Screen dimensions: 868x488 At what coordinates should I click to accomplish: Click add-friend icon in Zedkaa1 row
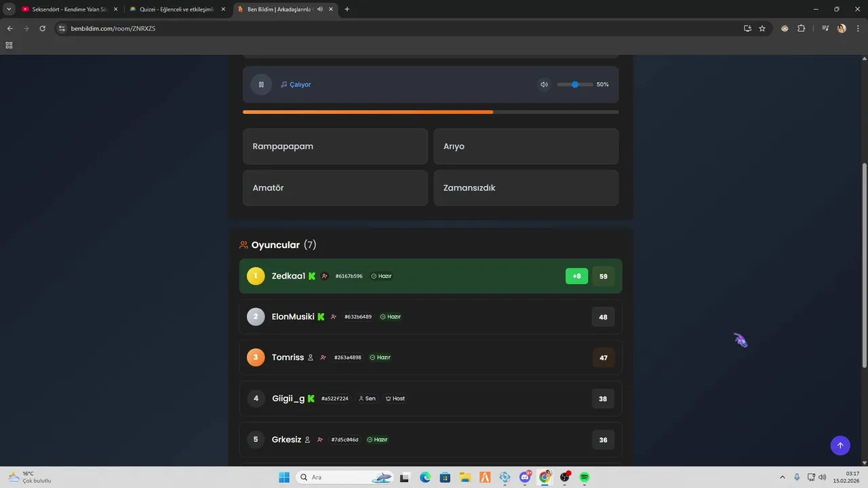pos(325,276)
